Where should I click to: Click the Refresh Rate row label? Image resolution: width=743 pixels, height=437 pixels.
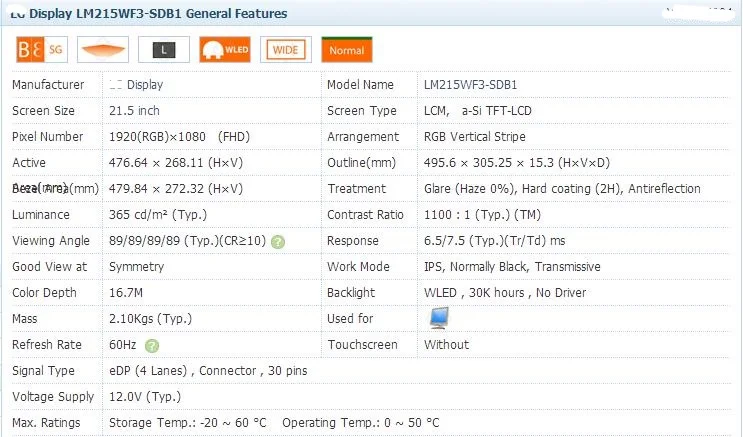pos(46,345)
